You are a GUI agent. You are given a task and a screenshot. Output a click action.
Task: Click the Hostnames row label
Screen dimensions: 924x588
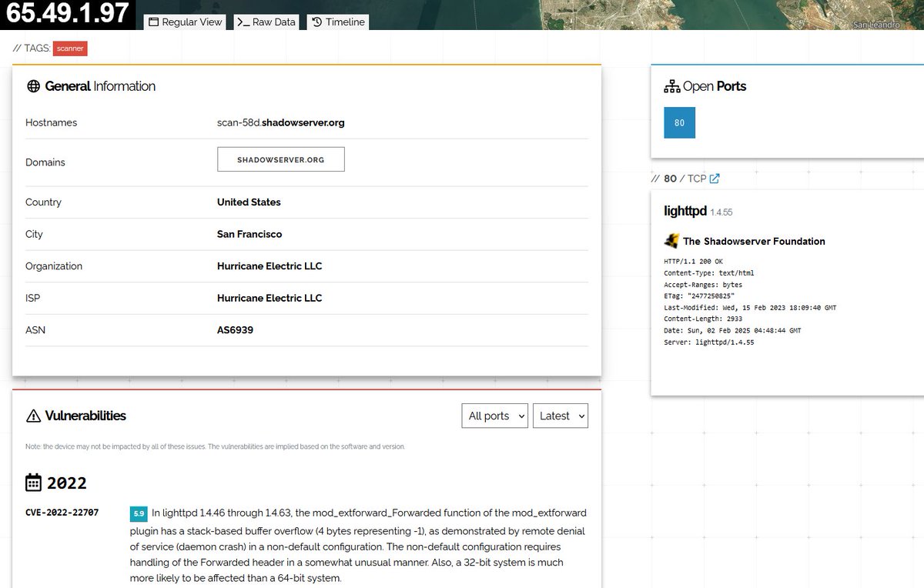tap(52, 122)
